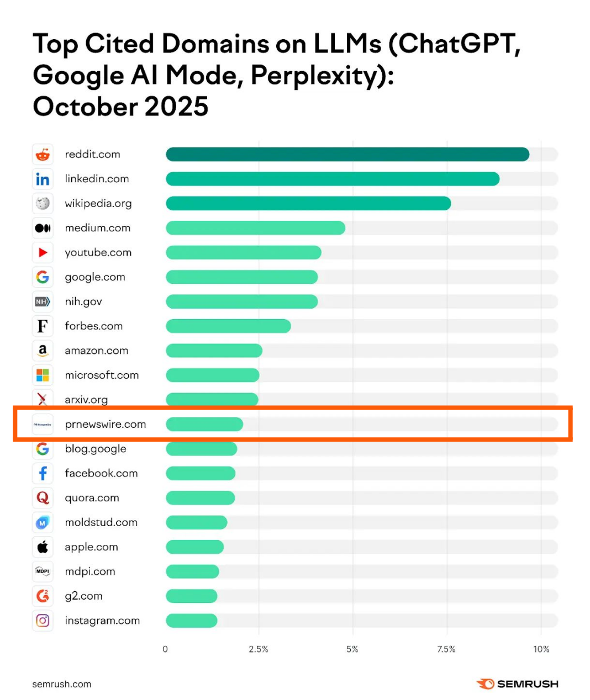The width and height of the screenshot is (590, 700).
Task: Click the Reddit logo icon
Action: pos(43,155)
